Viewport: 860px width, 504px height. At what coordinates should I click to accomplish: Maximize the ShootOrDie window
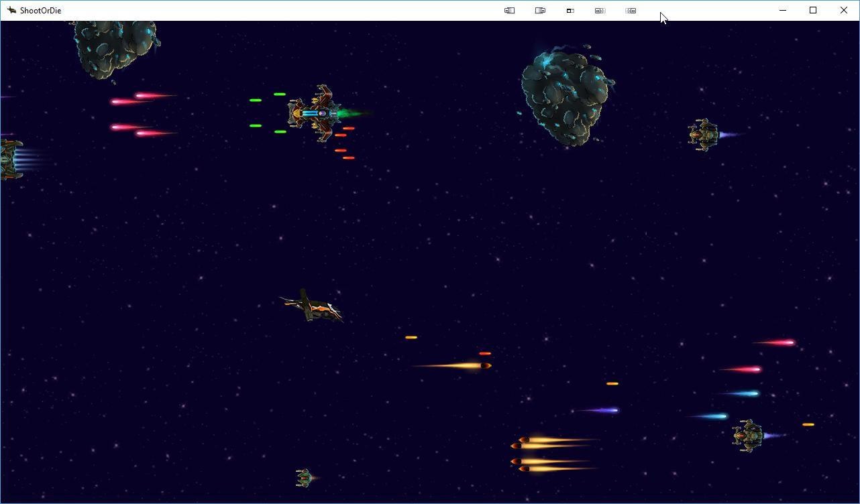813,10
